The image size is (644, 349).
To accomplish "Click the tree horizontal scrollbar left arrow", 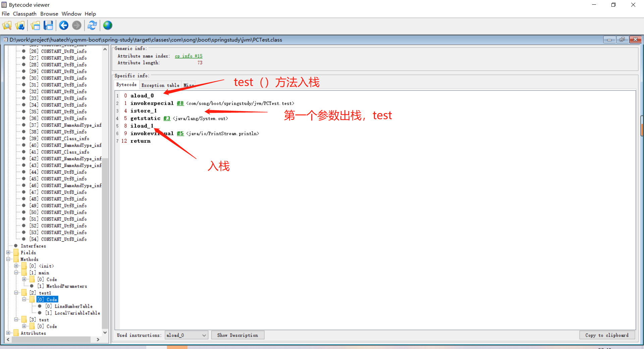I will [8, 340].
